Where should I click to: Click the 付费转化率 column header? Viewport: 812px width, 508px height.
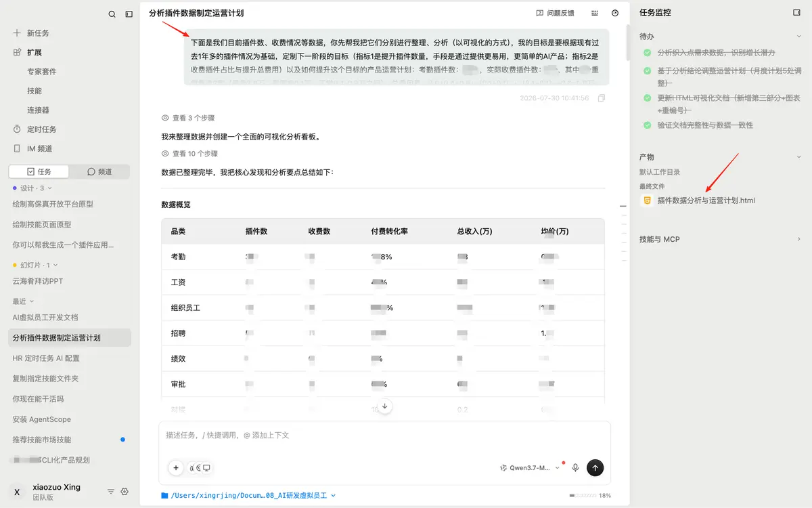tap(389, 231)
